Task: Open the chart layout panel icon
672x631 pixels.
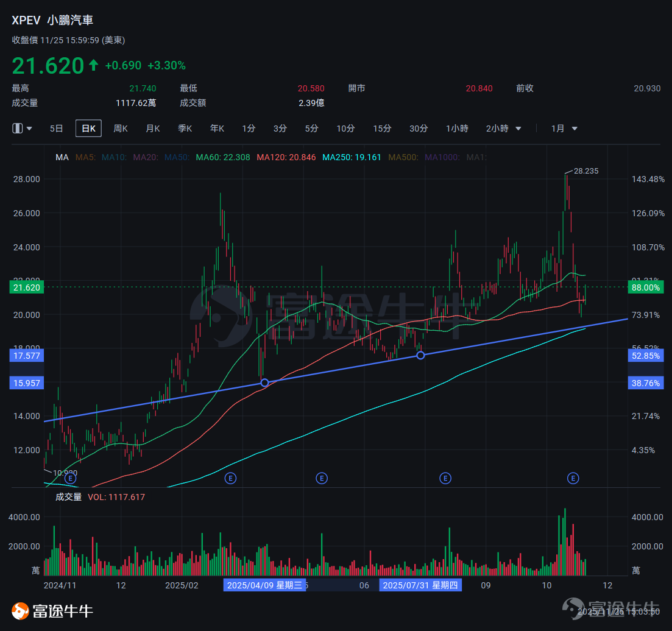Action: [17, 128]
